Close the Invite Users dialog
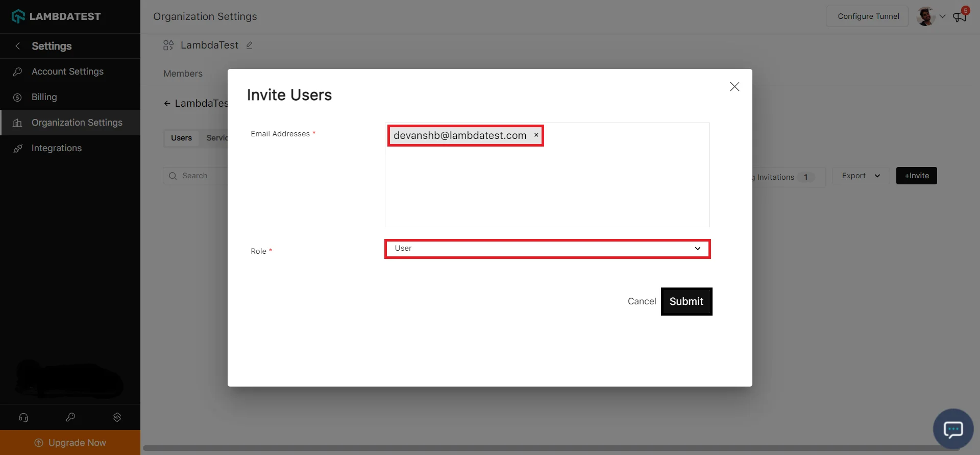 click(734, 87)
